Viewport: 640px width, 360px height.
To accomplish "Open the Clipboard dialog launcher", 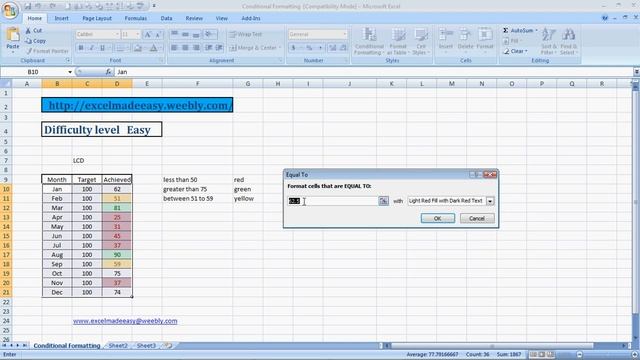I will click(68, 60).
